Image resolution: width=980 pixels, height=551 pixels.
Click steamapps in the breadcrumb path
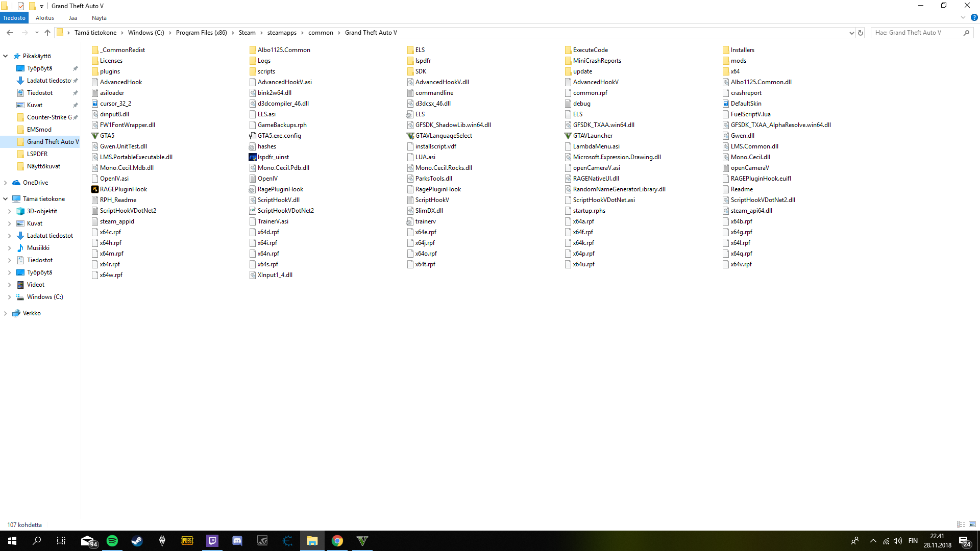point(282,33)
